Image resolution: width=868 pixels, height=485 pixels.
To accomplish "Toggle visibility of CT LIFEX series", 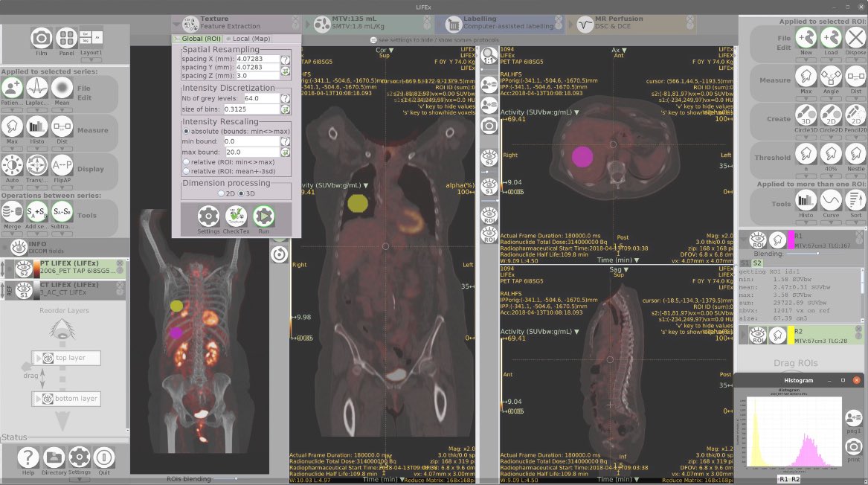I will tap(24, 290).
